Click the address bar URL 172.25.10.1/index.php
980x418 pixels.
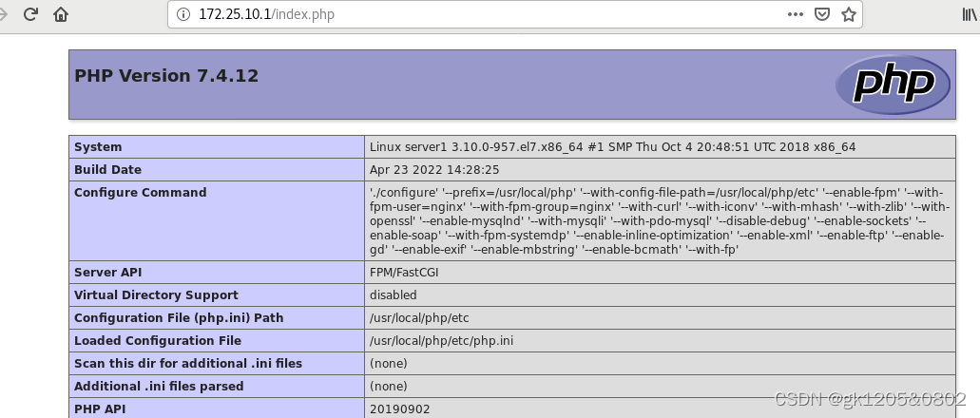tap(267, 13)
